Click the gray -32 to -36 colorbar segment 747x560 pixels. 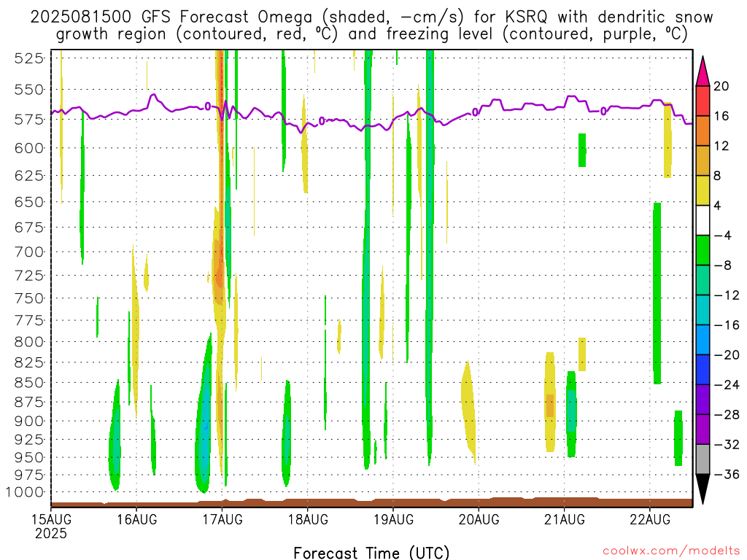pyautogui.click(x=703, y=459)
